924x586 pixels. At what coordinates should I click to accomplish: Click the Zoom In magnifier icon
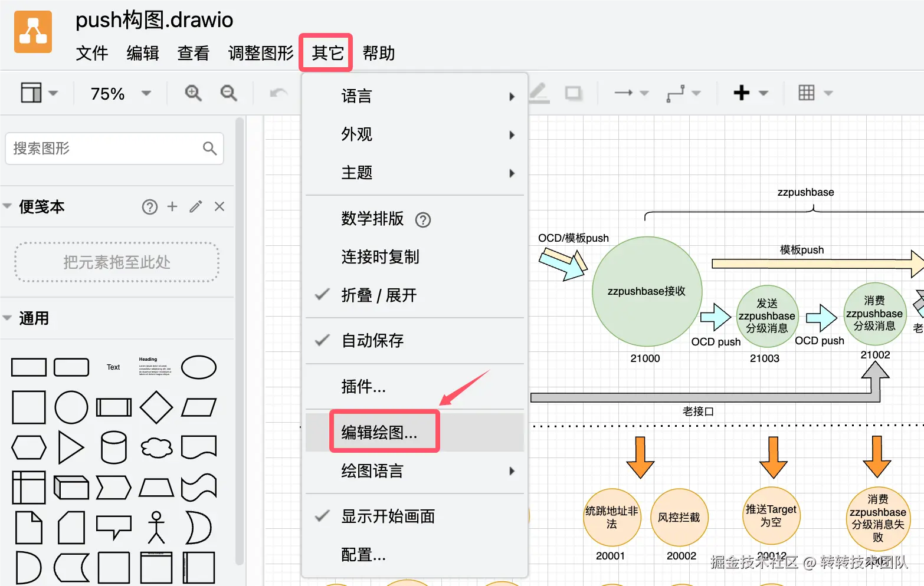[192, 93]
